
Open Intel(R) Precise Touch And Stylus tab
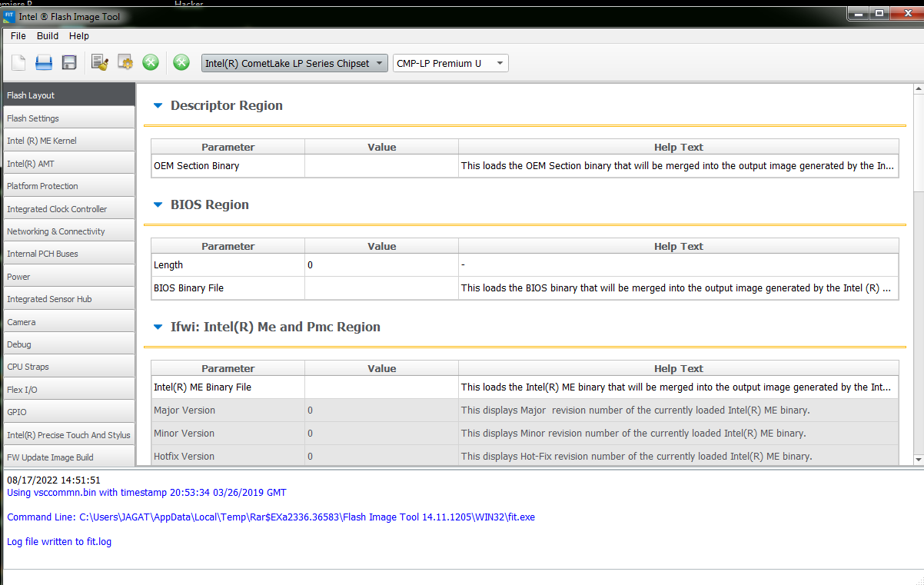[68, 435]
